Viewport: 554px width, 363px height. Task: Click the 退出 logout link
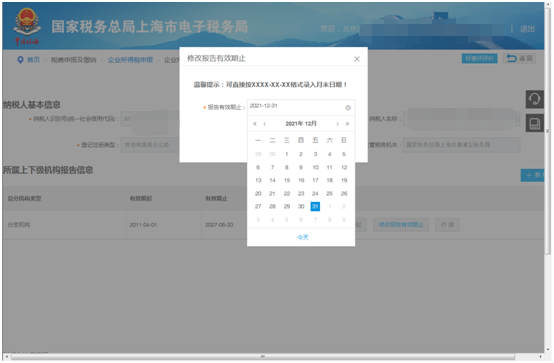click(x=527, y=29)
